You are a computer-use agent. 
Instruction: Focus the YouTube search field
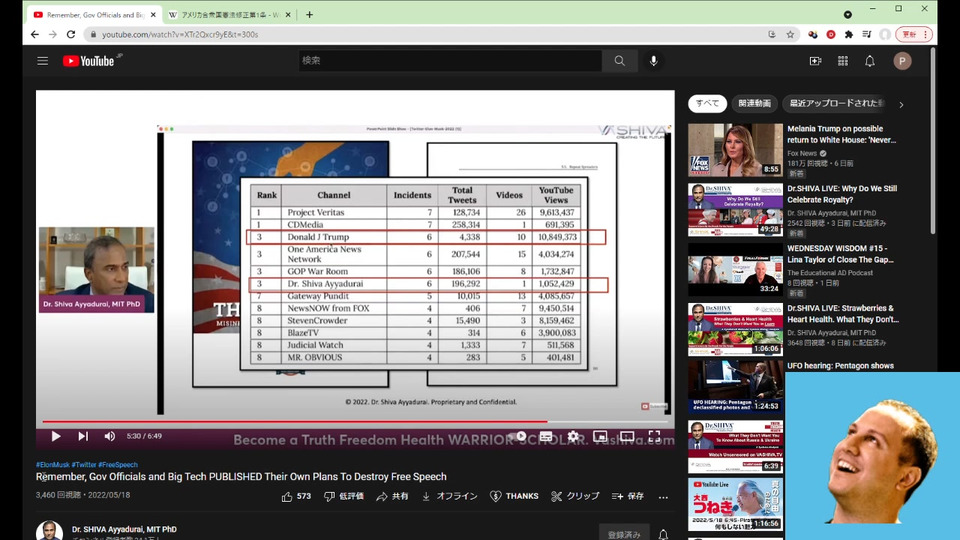tap(450, 61)
